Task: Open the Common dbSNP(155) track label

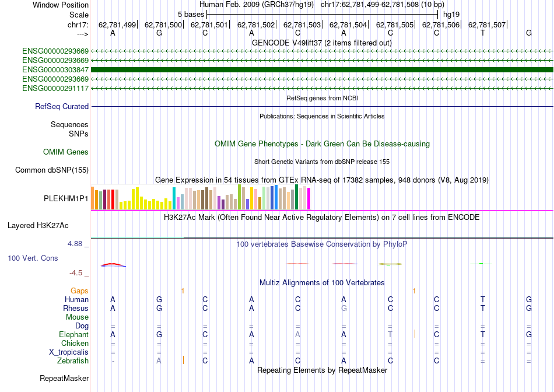Action: pyautogui.click(x=52, y=170)
